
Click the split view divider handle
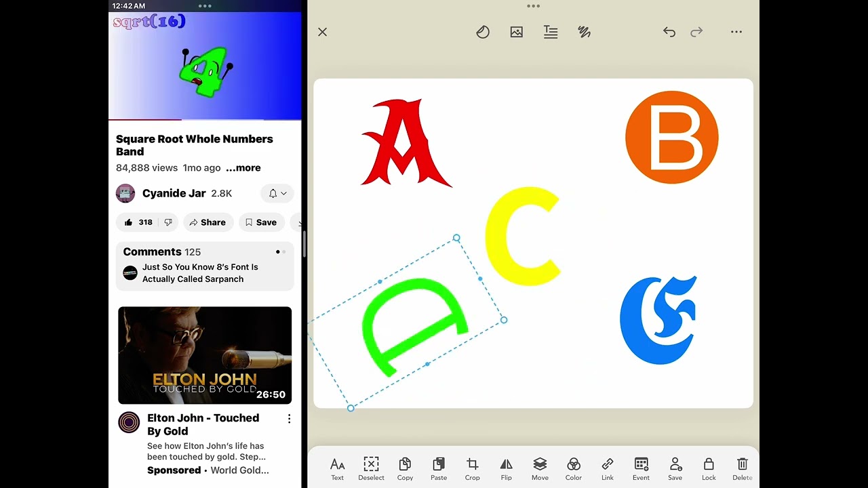click(304, 244)
